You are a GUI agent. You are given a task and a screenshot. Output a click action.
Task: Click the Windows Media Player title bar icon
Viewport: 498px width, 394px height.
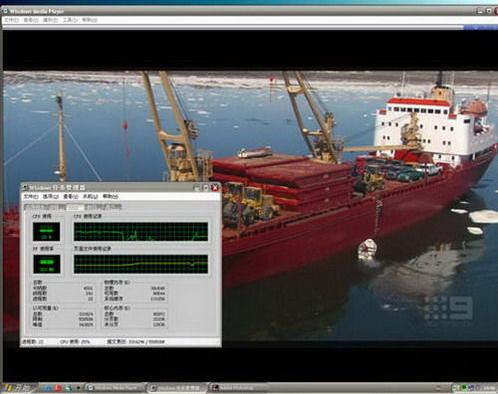click(6, 11)
